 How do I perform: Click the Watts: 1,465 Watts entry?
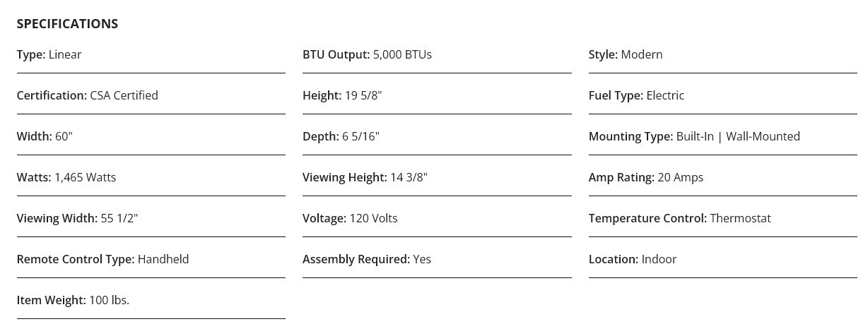66,178
